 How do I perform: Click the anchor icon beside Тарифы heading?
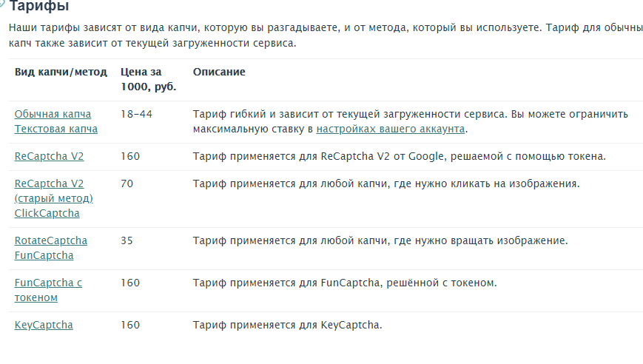click(x=2, y=4)
